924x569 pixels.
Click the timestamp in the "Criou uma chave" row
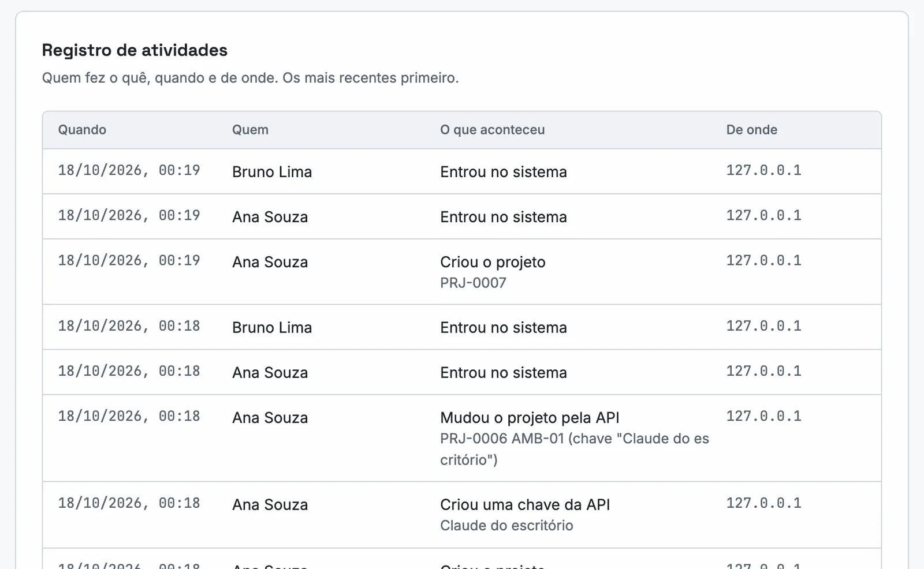pos(129,503)
